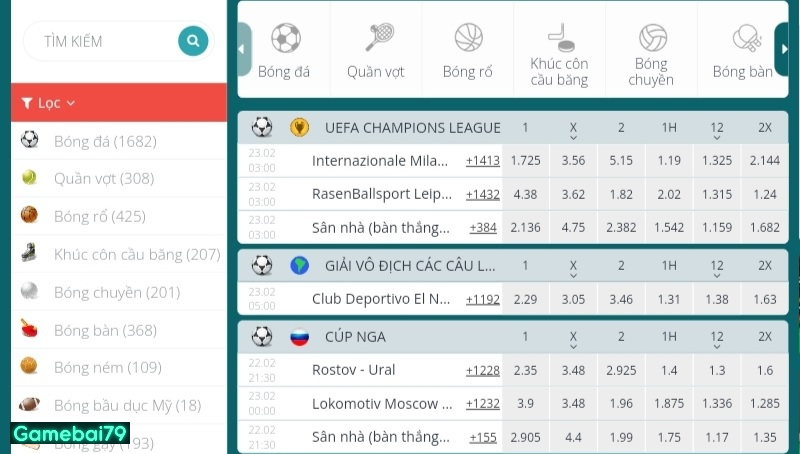Expand the Lọc filter dropdown
This screenshot has height=454, width=800.
[49, 103]
